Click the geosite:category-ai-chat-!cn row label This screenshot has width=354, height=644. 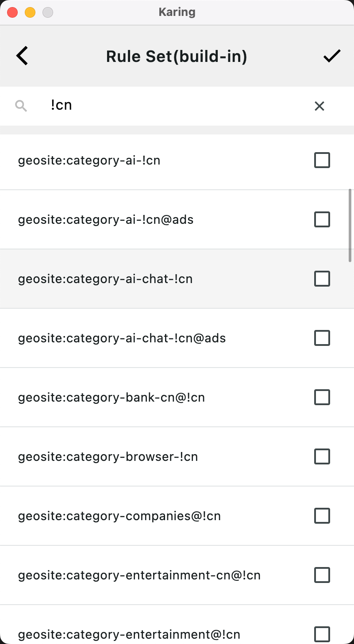(x=105, y=279)
